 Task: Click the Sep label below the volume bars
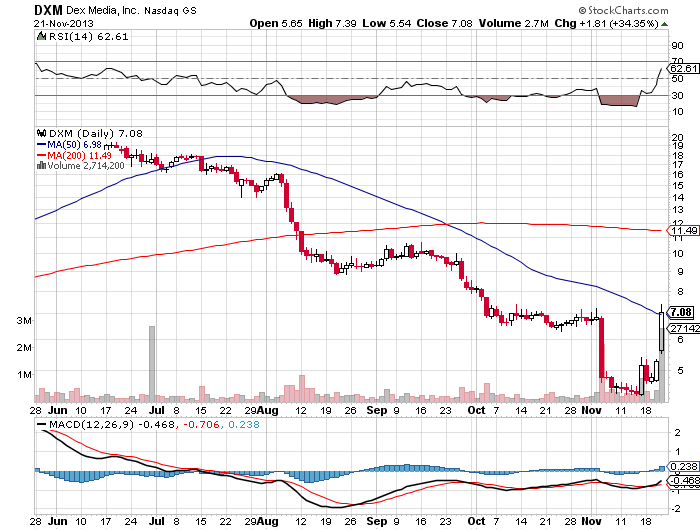click(x=376, y=410)
